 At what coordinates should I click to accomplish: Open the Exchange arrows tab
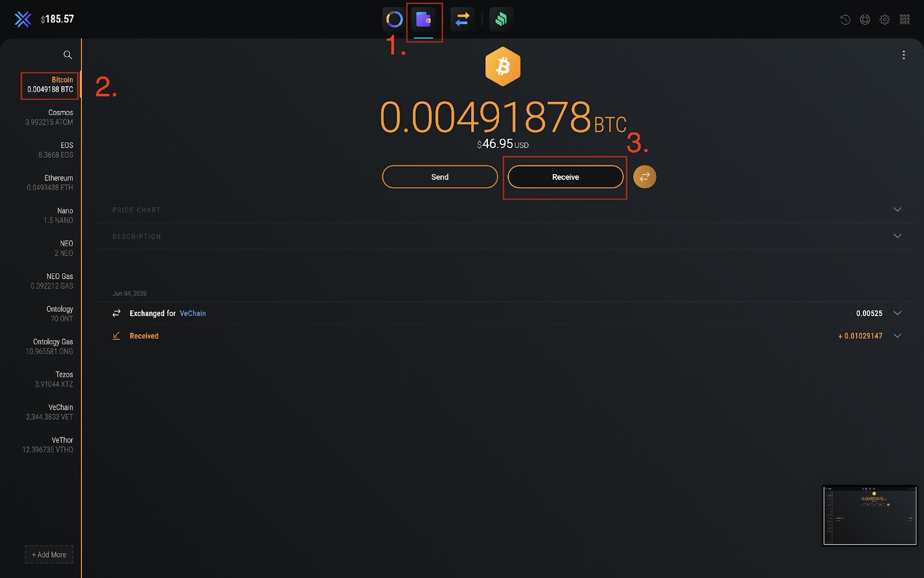click(463, 19)
